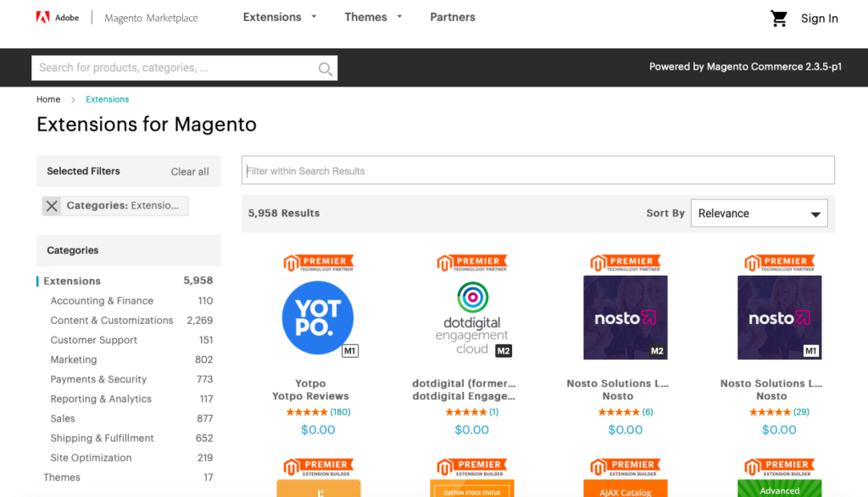This screenshot has width=868, height=497.
Task: Open Nosto's 6 reviews
Action: 648,412
